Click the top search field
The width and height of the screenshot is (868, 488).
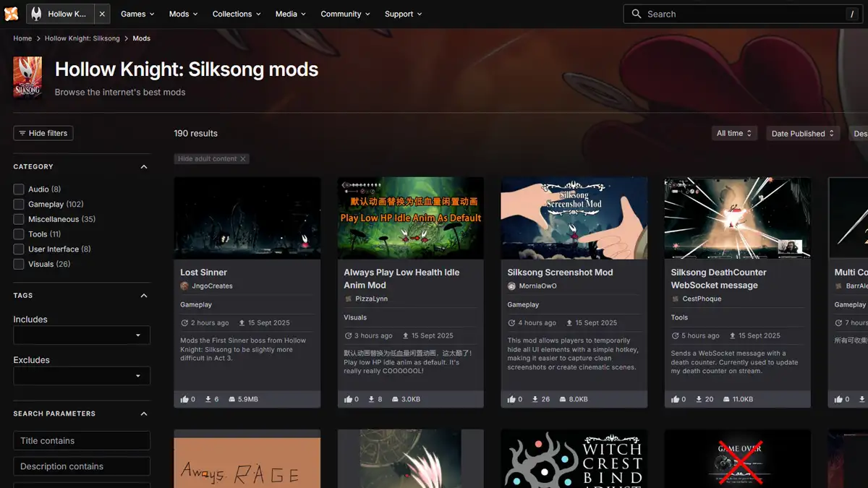coord(744,14)
